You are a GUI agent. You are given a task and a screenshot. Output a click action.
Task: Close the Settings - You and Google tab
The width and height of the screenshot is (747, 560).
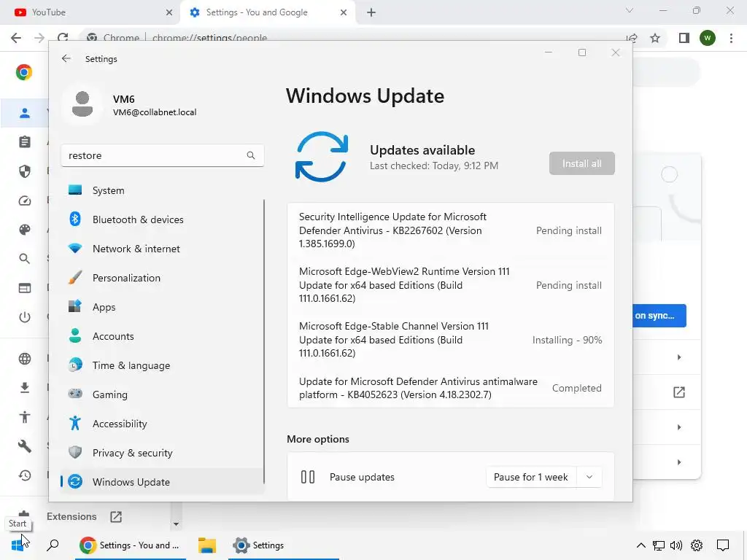(x=344, y=12)
